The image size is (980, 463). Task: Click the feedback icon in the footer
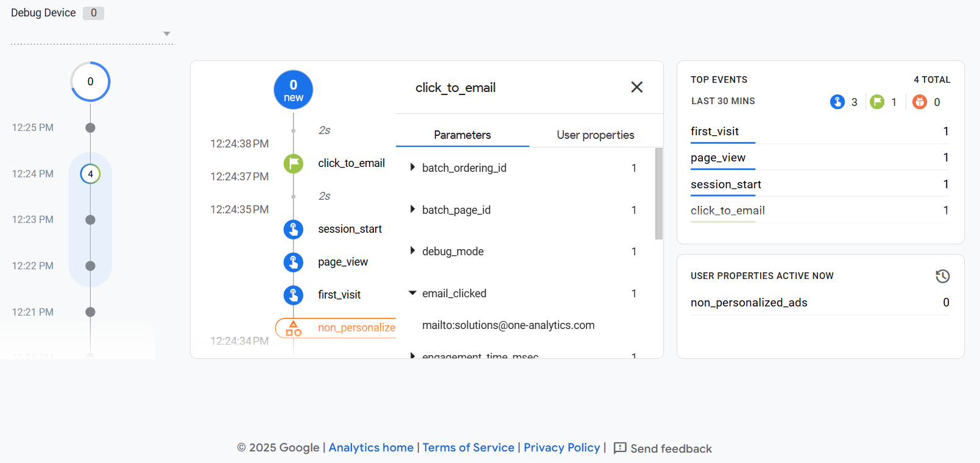tap(620, 448)
